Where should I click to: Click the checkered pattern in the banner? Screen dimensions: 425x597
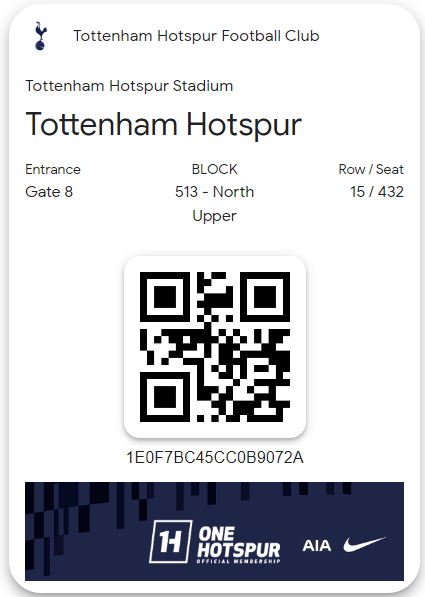pos(69,525)
